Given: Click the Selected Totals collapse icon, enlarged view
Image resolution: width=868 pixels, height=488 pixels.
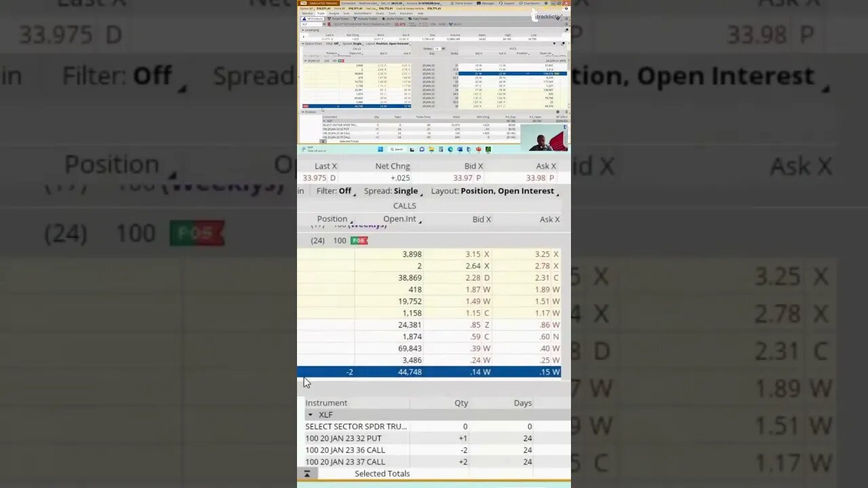Looking at the screenshot, I should click(x=307, y=474).
